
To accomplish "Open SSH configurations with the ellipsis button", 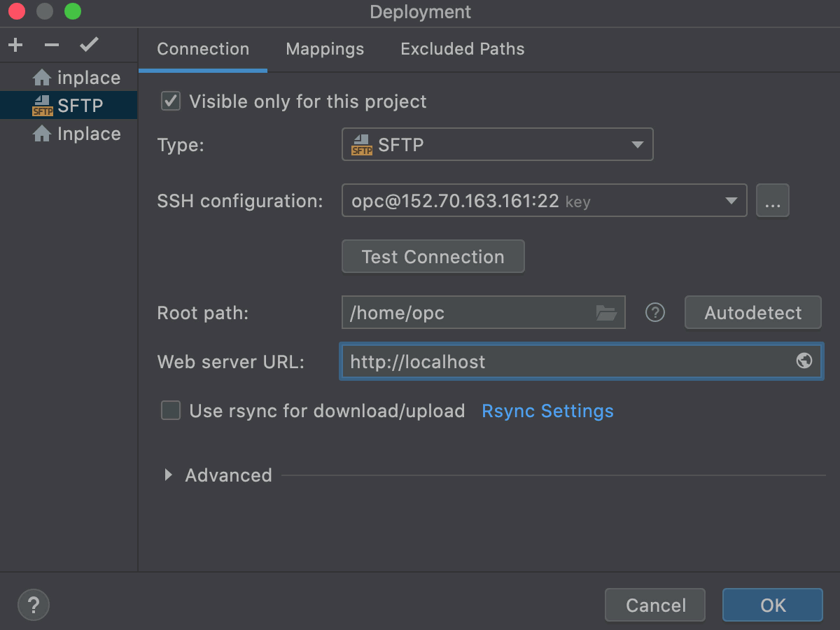I will [x=773, y=200].
